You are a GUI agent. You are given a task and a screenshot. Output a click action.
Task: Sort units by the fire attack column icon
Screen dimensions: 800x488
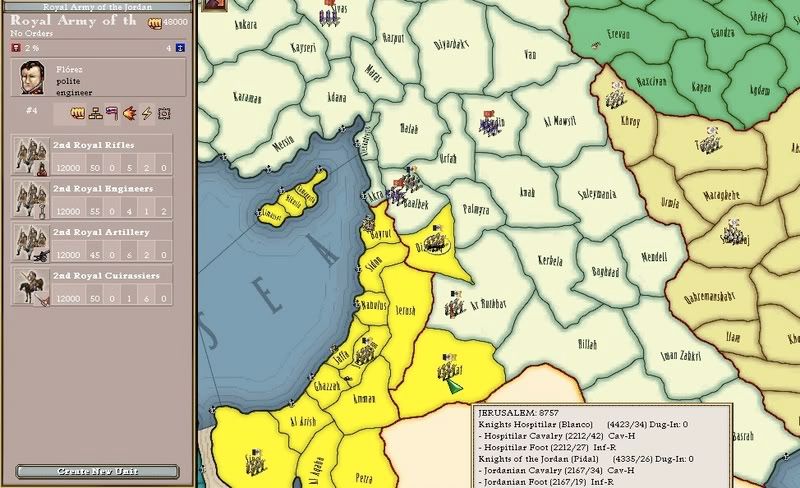[130, 113]
